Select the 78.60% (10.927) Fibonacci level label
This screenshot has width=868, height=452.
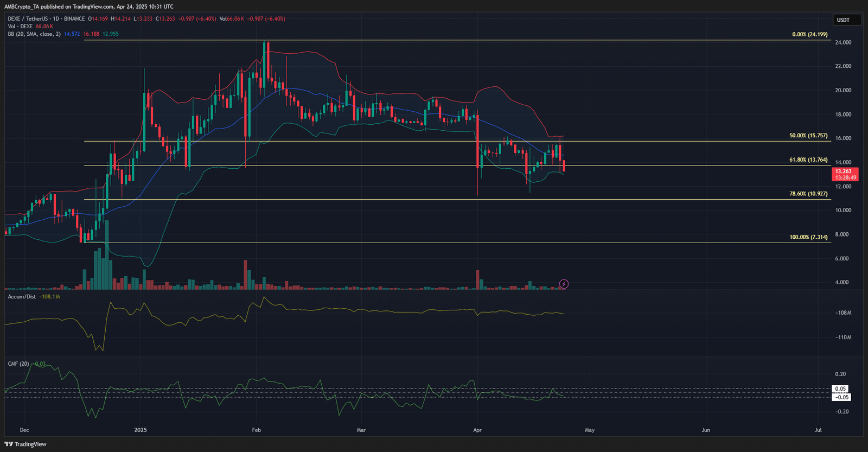pyautogui.click(x=808, y=194)
